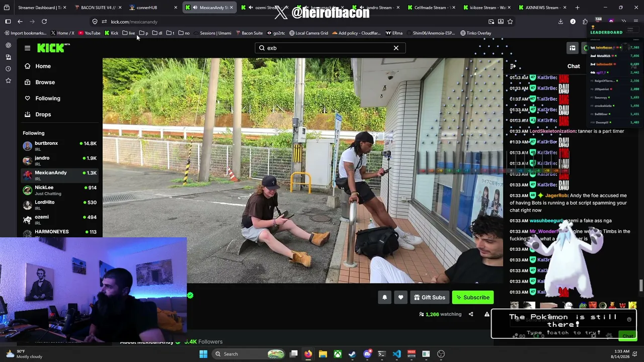Switch to the BACON SUITE V4 tab
644x362 pixels.
pos(98,8)
